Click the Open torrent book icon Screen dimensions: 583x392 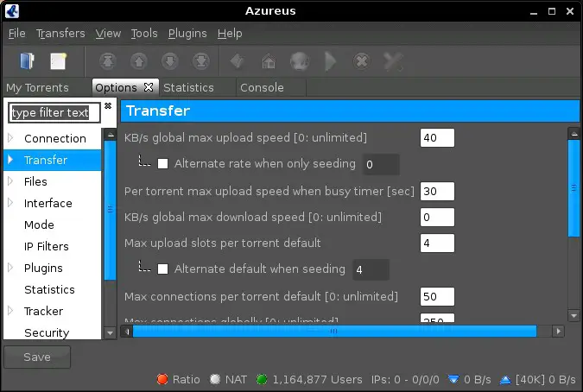click(x=27, y=61)
